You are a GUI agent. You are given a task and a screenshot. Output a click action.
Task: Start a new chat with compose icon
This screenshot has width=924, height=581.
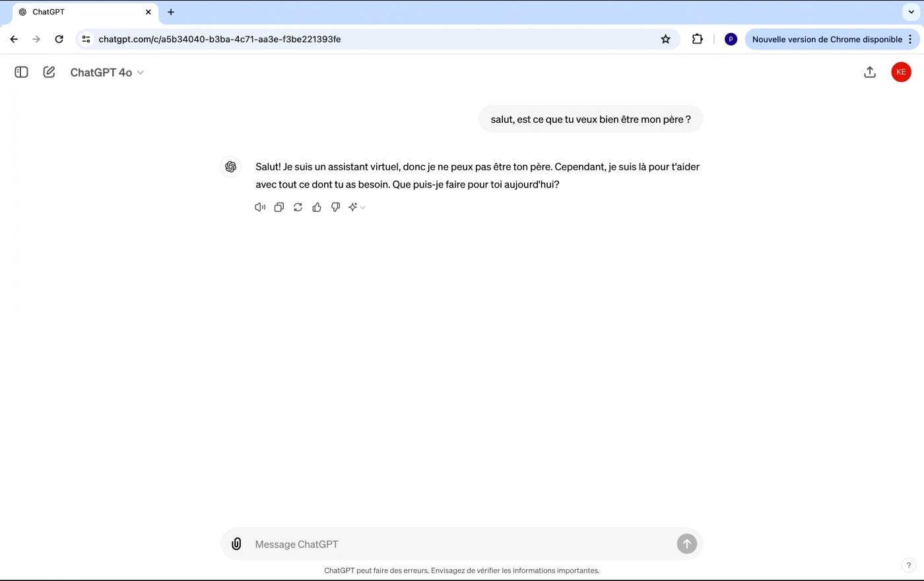[x=49, y=72]
